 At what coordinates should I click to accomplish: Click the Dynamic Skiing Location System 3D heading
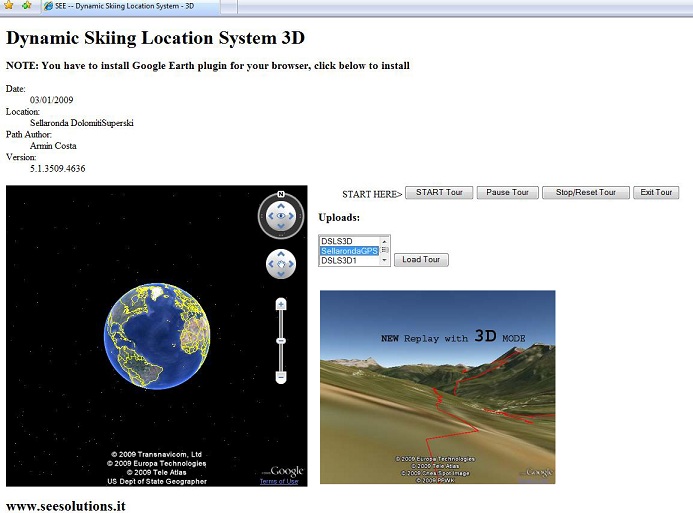tap(156, 38)
